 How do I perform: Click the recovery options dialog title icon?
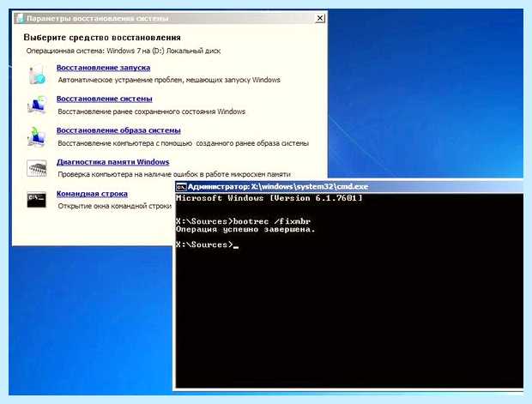click(20, 18)
